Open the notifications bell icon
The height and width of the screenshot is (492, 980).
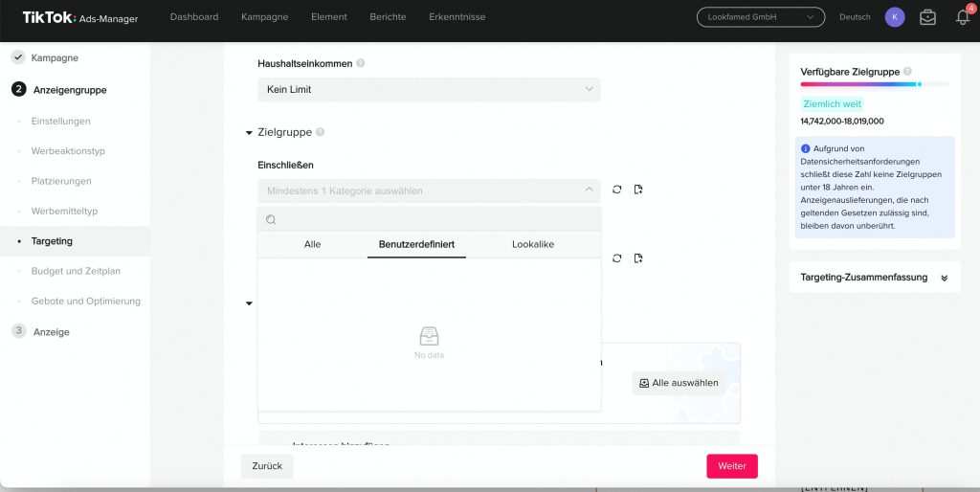pos(963,17)
